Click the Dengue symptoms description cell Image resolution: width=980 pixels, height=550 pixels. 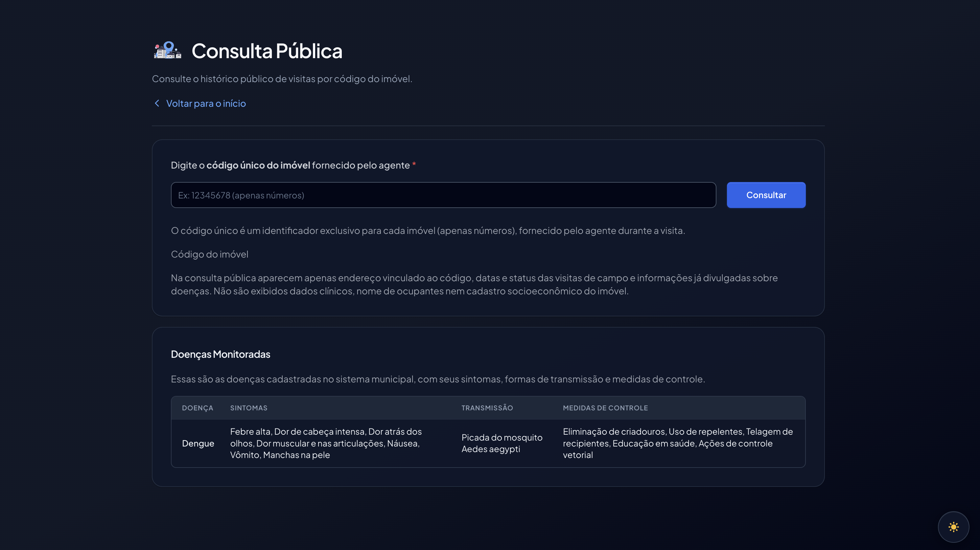[x=326, y=443]
